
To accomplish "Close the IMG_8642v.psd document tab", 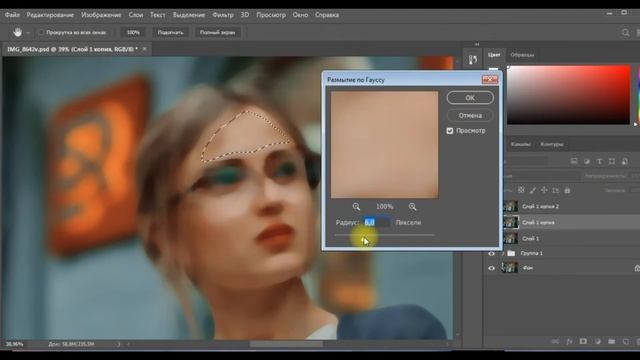I will click(144, 49).
